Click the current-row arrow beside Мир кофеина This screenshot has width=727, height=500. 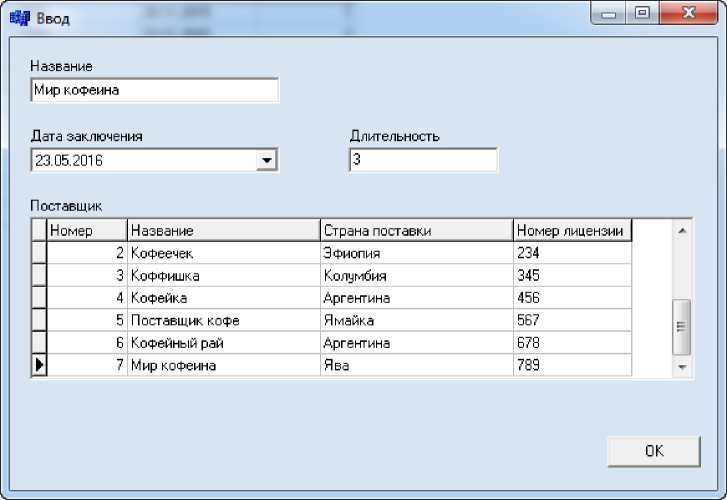(x=39, y=365)
